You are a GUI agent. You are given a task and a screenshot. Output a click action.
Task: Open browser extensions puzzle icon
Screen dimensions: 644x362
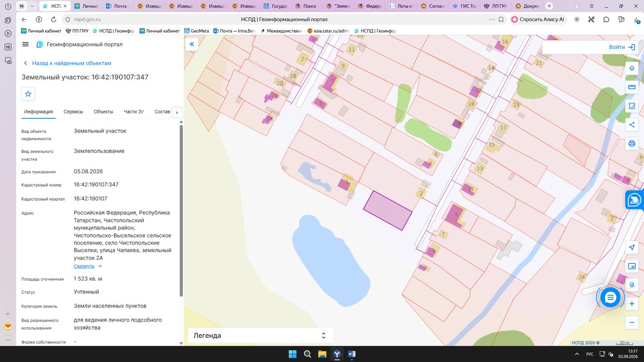coord(606,19)
